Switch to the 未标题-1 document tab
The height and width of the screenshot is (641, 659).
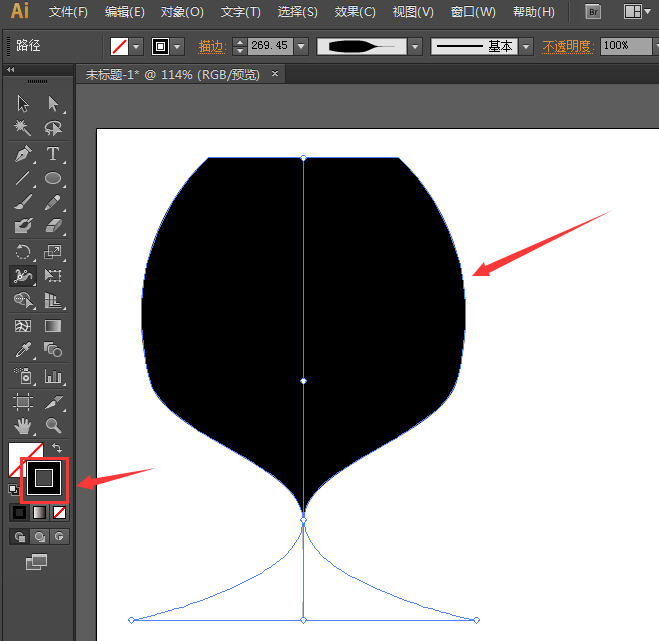pos(171,74)
